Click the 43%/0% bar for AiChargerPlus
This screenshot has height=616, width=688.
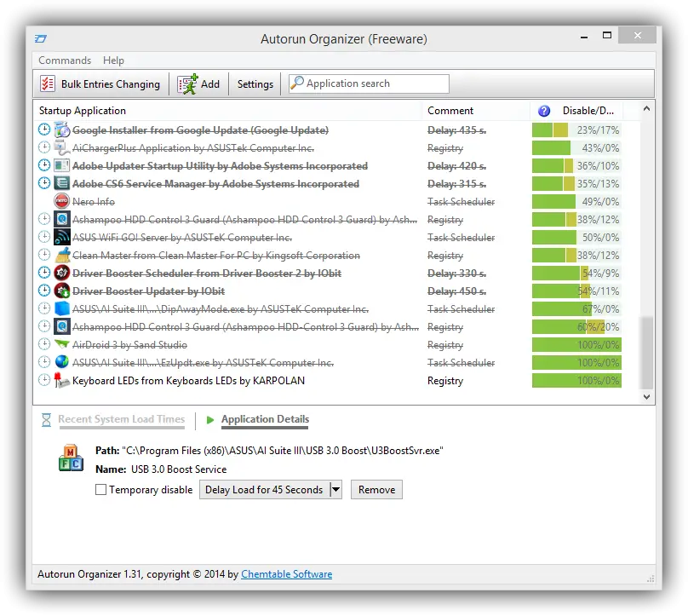576,148
